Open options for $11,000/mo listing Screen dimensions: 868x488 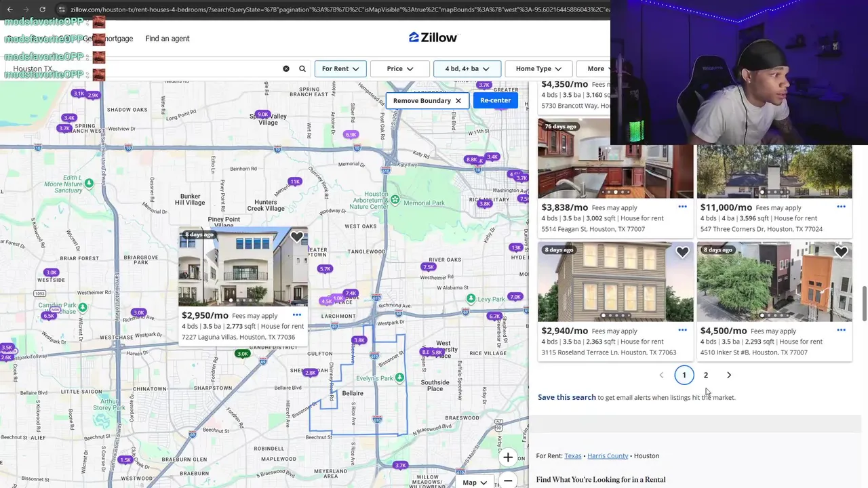(841, 207)
